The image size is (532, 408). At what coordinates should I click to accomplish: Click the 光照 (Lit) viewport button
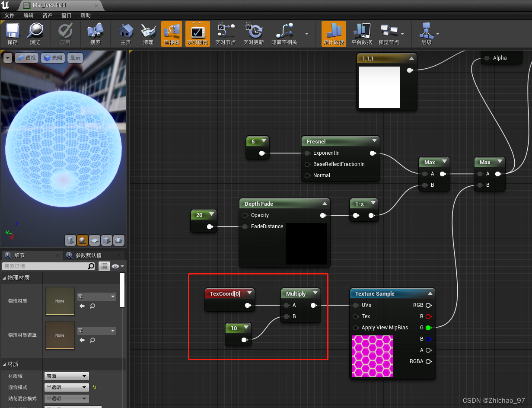53,58
